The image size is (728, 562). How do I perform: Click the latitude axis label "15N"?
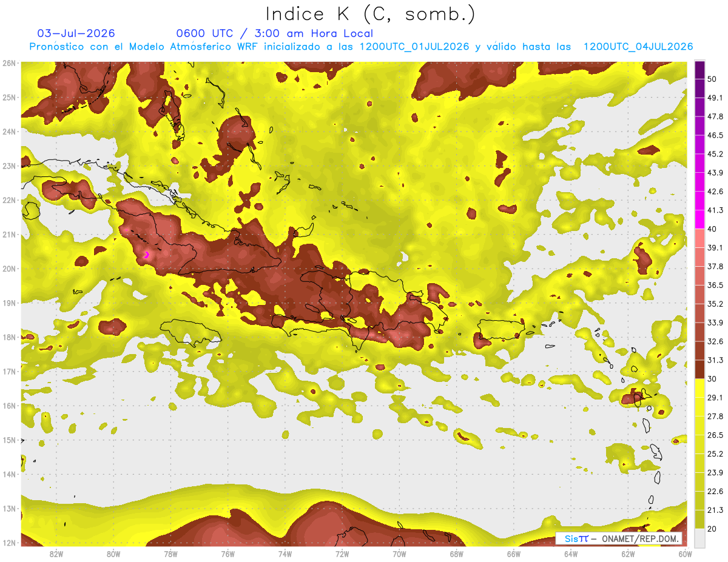pos(8,440)
